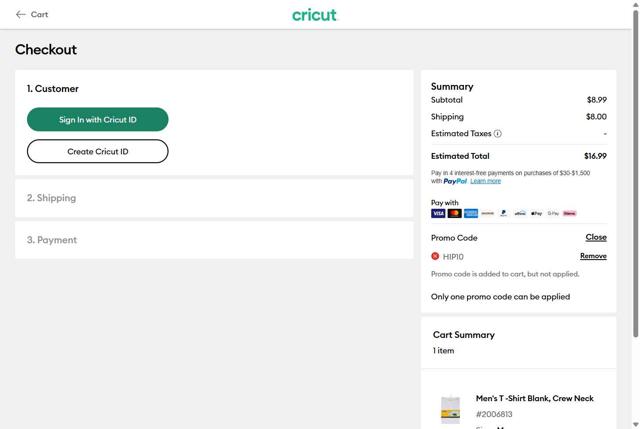640x429 pixels.
Task: Click the PayPal payment icon
Action: pos(504,213)
